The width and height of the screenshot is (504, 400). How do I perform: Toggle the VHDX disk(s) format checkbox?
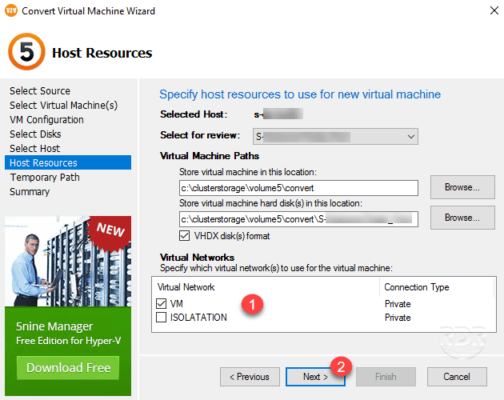pos(184,236)
